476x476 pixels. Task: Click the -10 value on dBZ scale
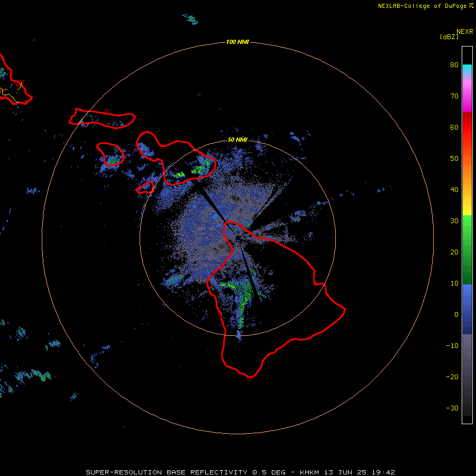point(452,346)
